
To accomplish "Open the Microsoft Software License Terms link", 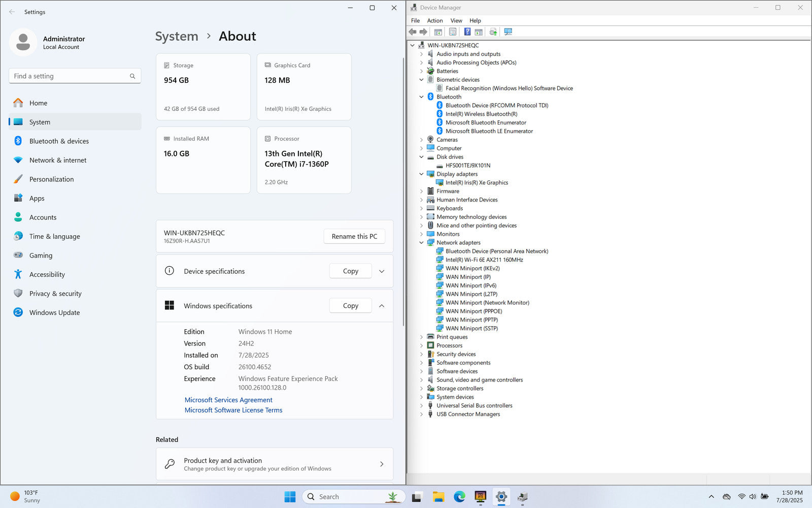I will click(x=233, y=410).
